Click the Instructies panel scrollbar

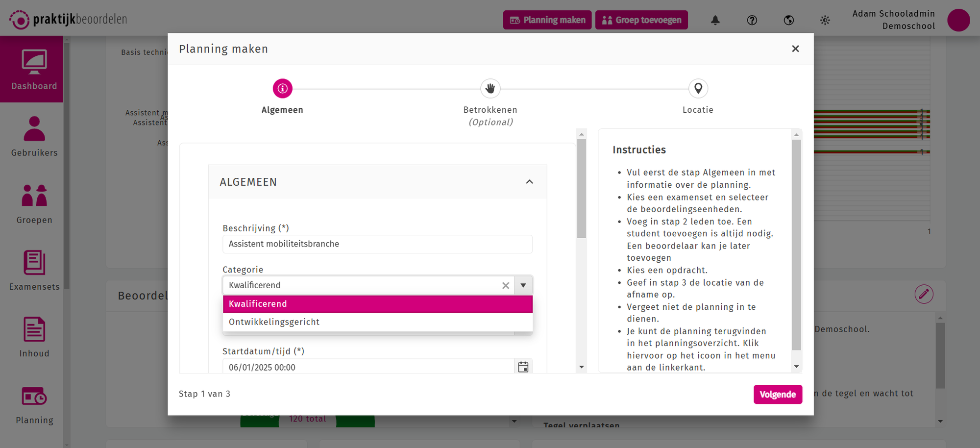(x=796, y=245)
